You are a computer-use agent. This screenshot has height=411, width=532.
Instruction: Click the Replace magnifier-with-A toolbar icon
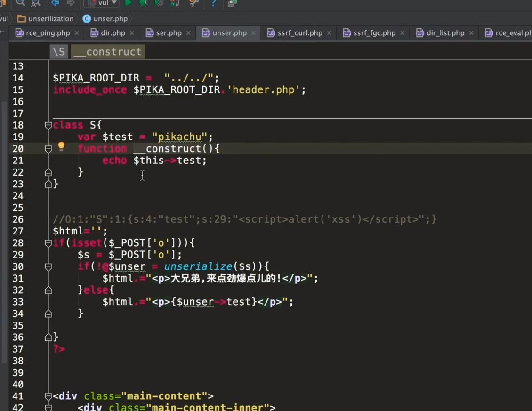tap(35, 3)
